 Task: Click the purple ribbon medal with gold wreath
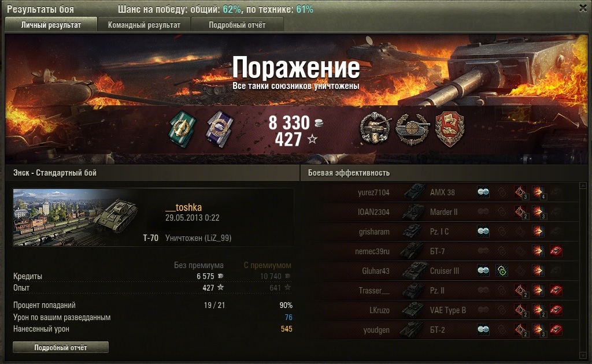pyautogui.click(x=220, y=129)
